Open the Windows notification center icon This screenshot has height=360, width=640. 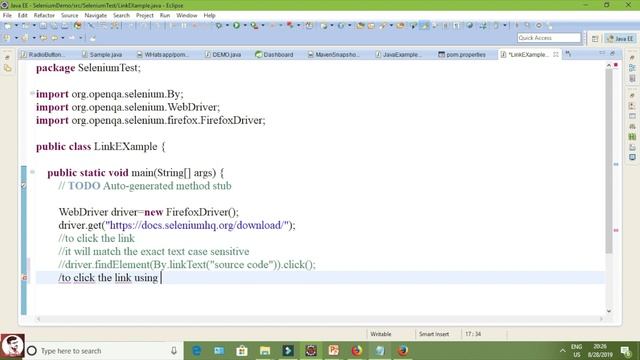pos(625,351)
